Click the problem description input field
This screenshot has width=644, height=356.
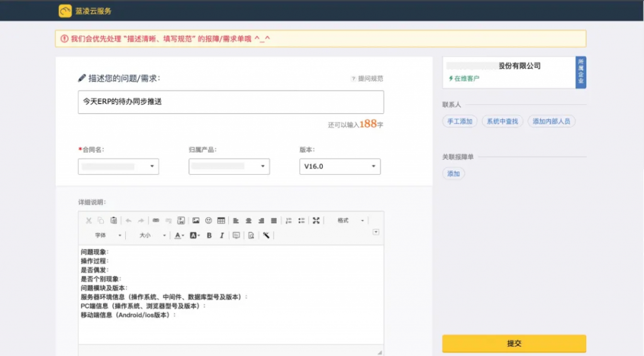pyautogui.click(x=231, y=102)
